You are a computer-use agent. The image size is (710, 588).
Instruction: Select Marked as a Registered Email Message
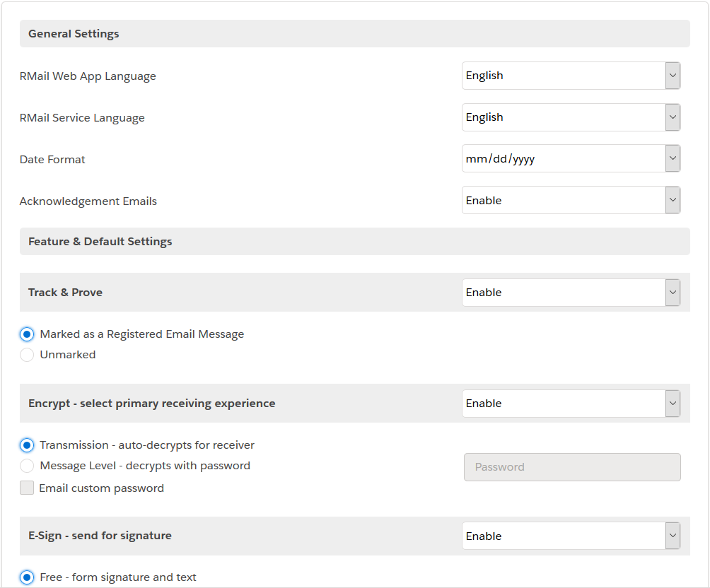pos(26,334)
